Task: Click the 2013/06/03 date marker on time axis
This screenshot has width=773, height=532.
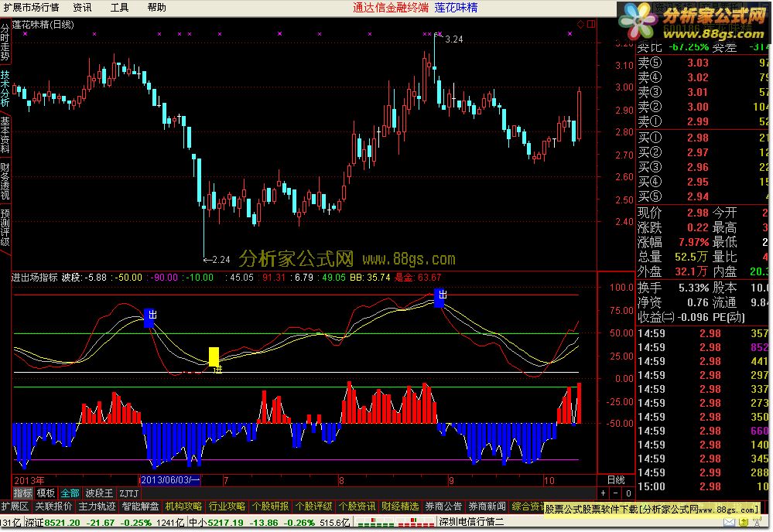Action: coord(170,479)
